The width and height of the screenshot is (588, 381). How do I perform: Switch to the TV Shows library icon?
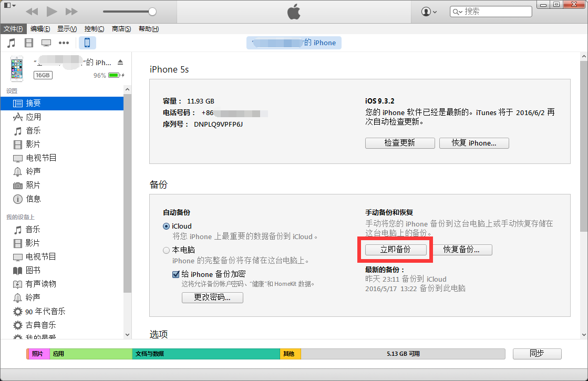(46, 43)
